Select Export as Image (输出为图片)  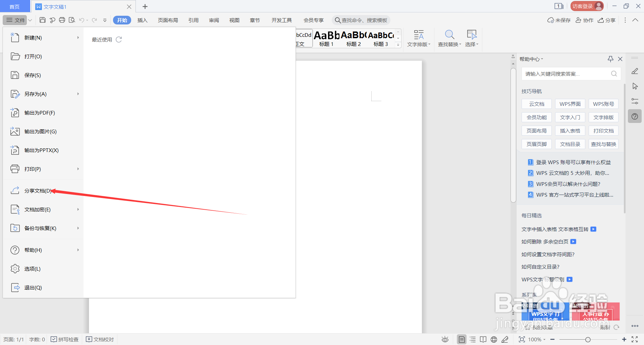pyautogui.click(x=43, y=131)
